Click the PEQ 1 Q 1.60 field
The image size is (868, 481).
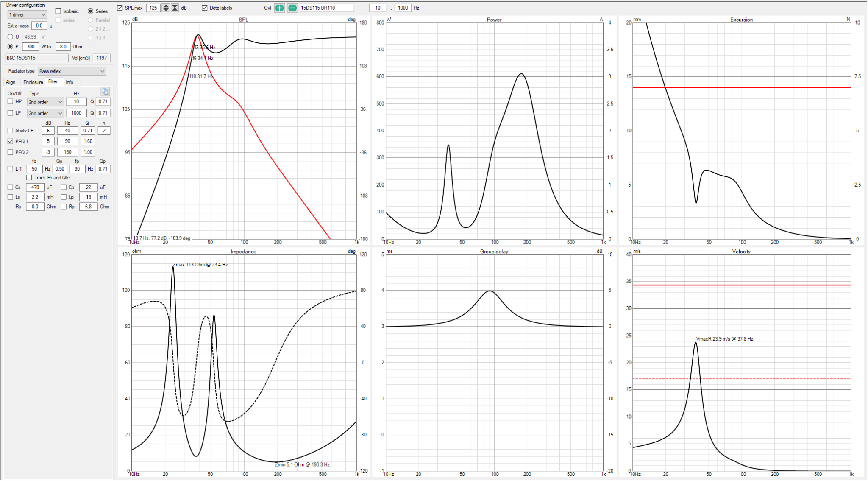pyautogui.click(x=88, y=141)
